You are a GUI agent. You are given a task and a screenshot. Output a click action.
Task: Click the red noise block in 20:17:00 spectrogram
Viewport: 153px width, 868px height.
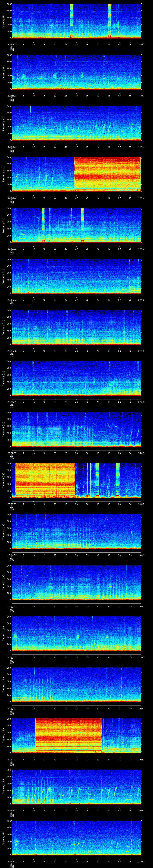point(107,174)
